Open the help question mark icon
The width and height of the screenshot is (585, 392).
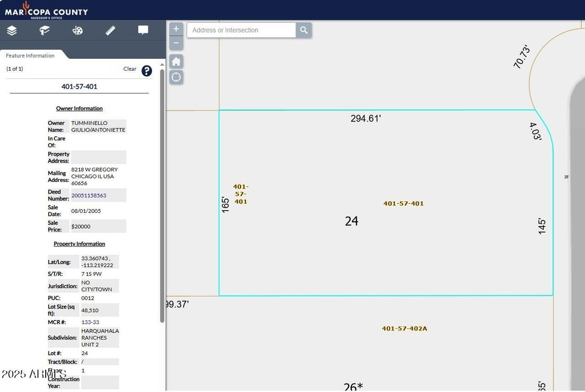coord(147,71)
